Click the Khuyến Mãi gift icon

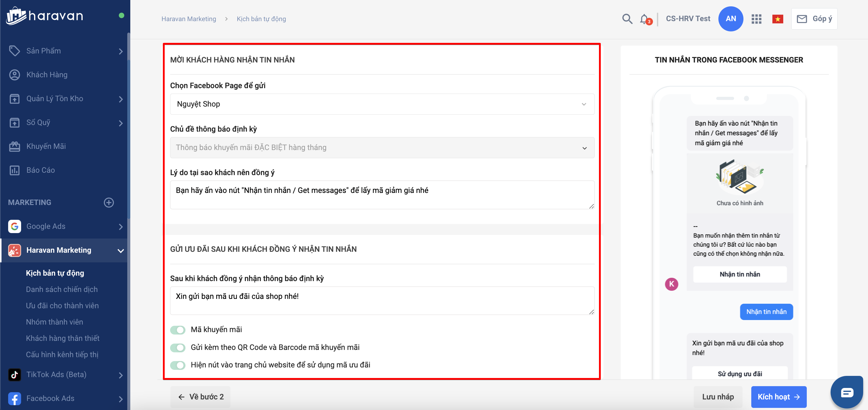pos(14,146)
